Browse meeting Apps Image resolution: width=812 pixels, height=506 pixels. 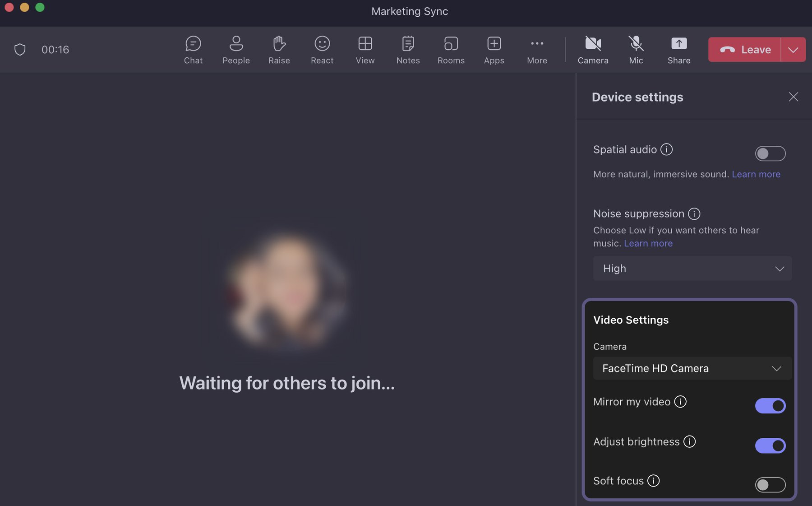[494, 49]
